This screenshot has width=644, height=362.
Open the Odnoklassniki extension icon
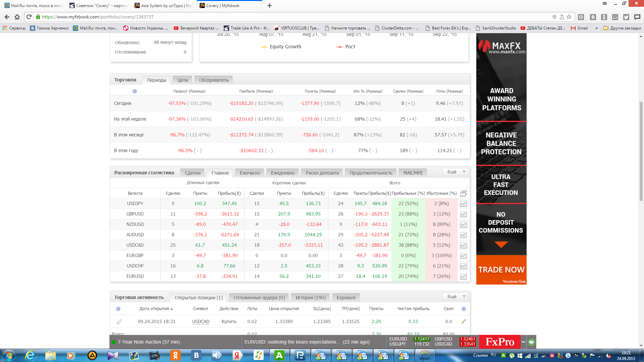tap(604, 17)
